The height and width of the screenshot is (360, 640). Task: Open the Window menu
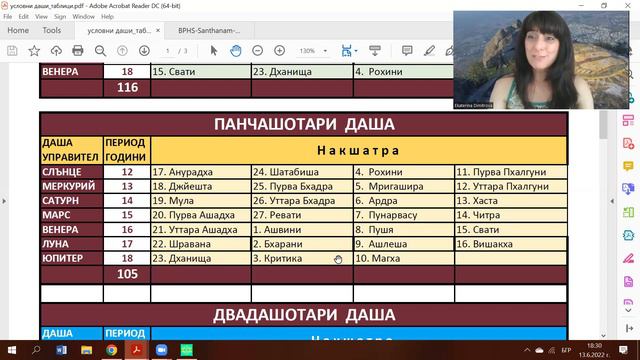(x=83, y=17)
